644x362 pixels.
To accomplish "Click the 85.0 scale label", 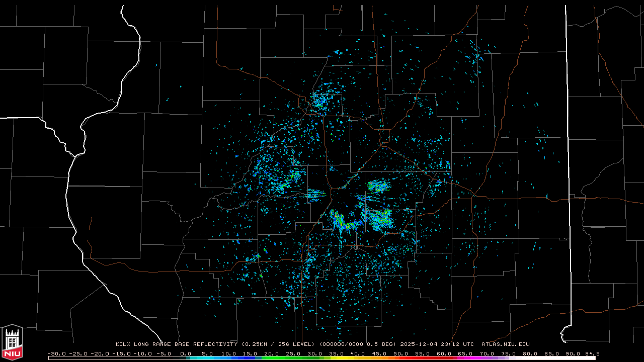I will [552, 354].
